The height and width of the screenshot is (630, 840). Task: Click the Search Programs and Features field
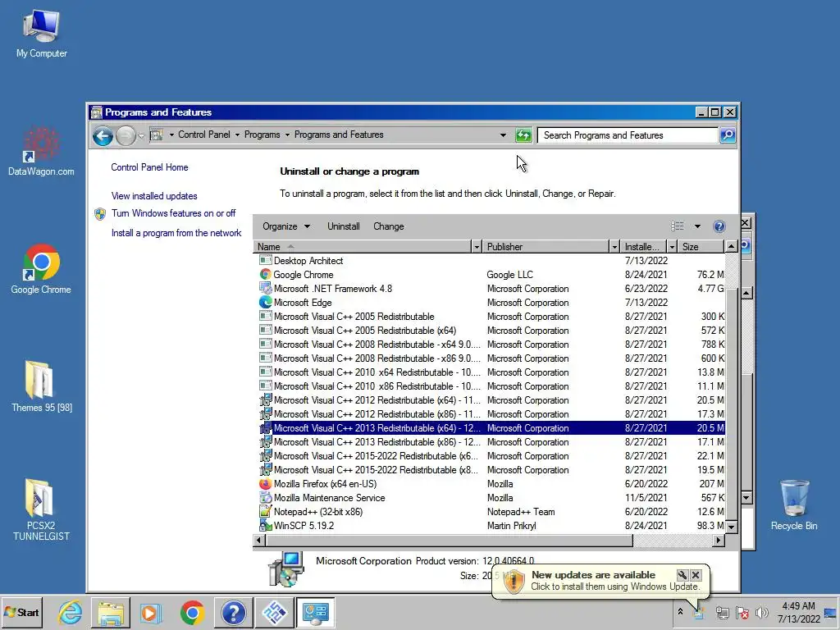628,135
